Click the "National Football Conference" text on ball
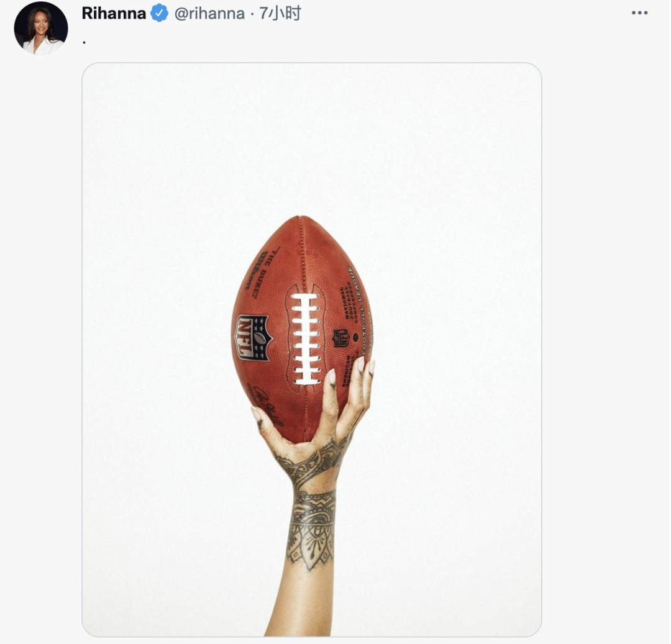671x644 pixels. [x=347, y=302]
